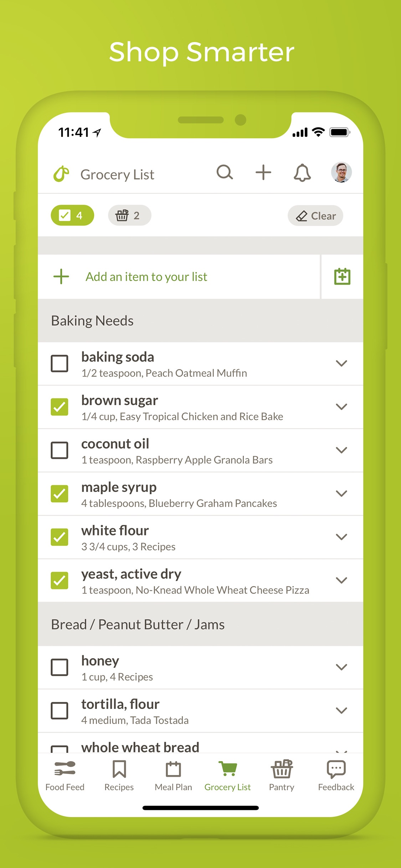Go to Food Feed tab
This screenshot has height=868, width=401.
(x=65, y=776)
